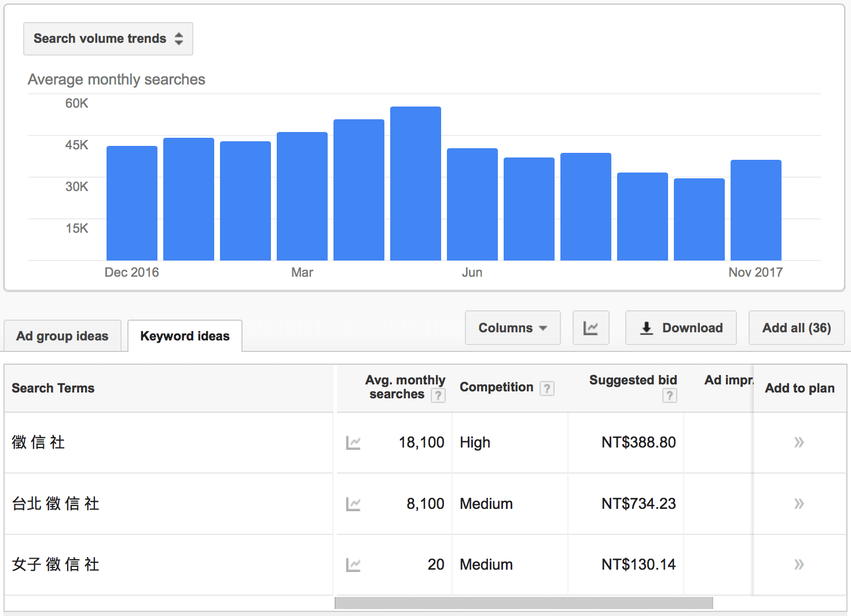Expand the Columns dropdown menu
Image resolution: width=851 pixels, height=616 pixels.
click(512, 328)
